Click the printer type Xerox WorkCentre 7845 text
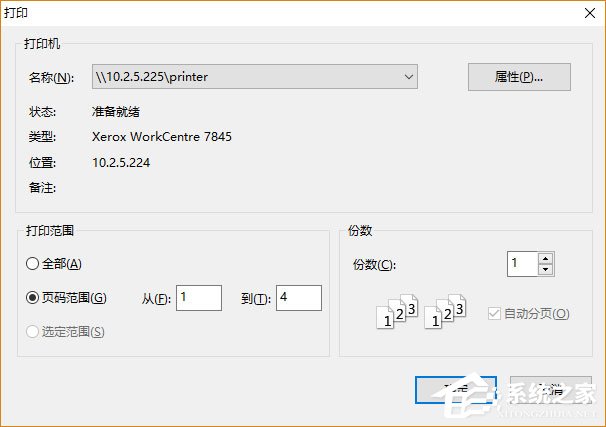Image resolution: width=606 pixels, height=427 pixels. (162, 137)
